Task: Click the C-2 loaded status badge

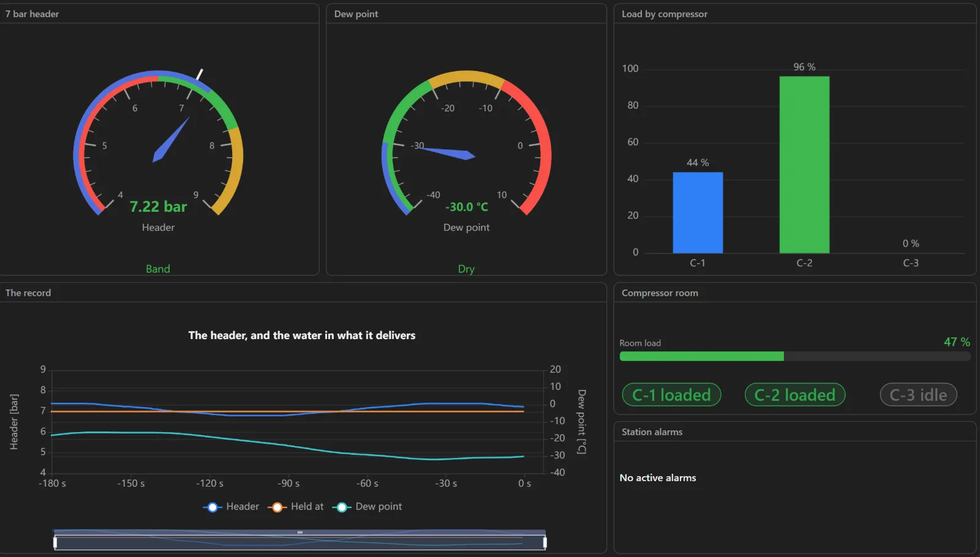Action: [x=795, y=395]
